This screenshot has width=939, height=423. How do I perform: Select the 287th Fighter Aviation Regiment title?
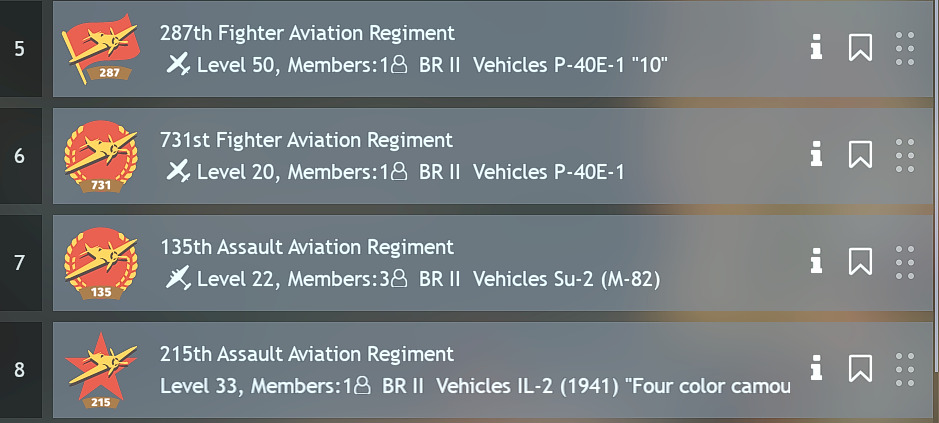[307, 33]
